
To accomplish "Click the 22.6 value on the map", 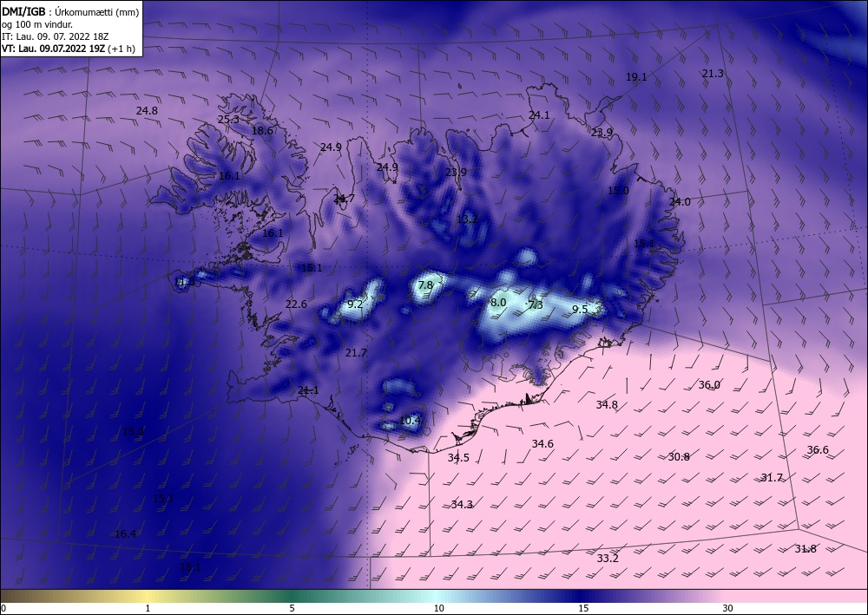I will pos(296,304).
